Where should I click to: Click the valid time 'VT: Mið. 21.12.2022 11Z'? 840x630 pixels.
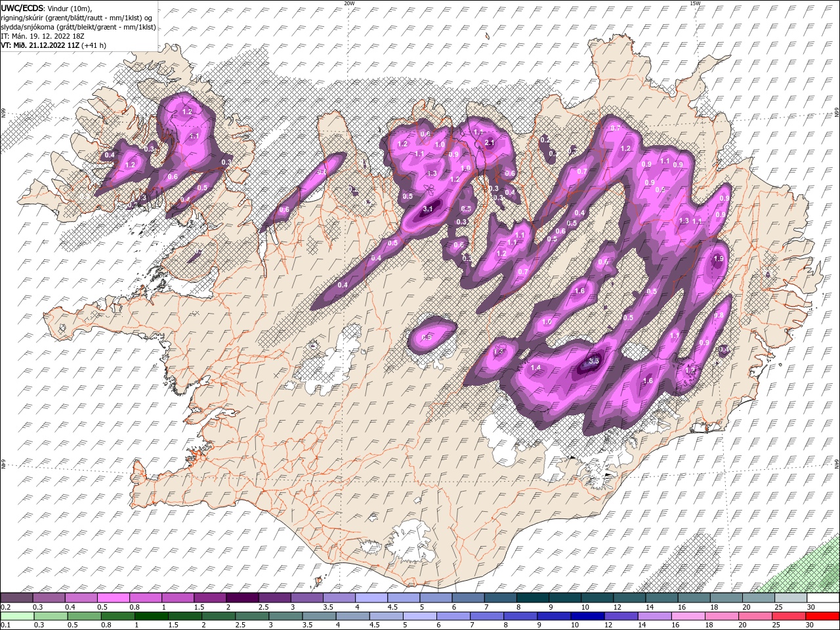tap(39, 45)
